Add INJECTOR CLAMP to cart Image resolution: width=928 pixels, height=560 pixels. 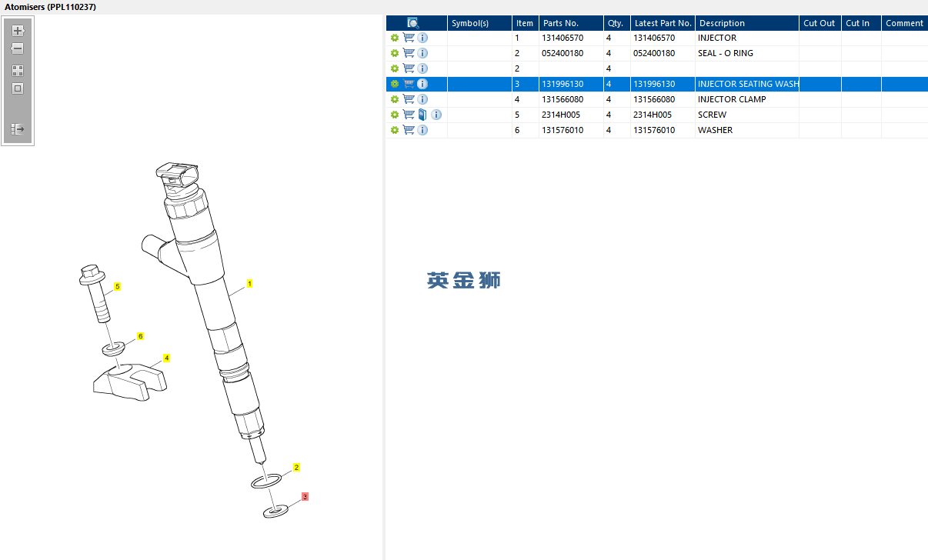click(x=409, y=99)
